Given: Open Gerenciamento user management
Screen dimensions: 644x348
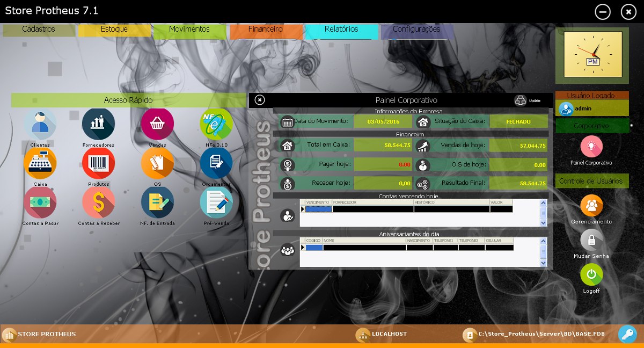Looking at the screenshot, I should click(591, 206).
